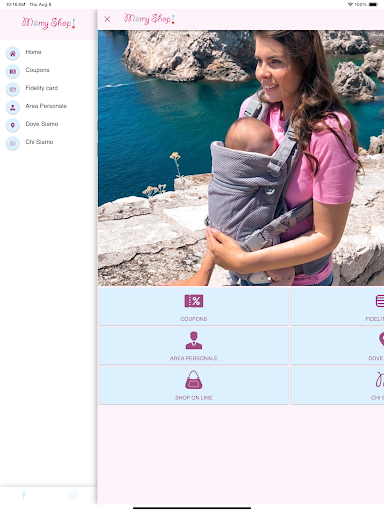The height and width of the screenshot is (512, 384).
Task: Open the Dove Siamo tile on the right
Action: point(337,346)
